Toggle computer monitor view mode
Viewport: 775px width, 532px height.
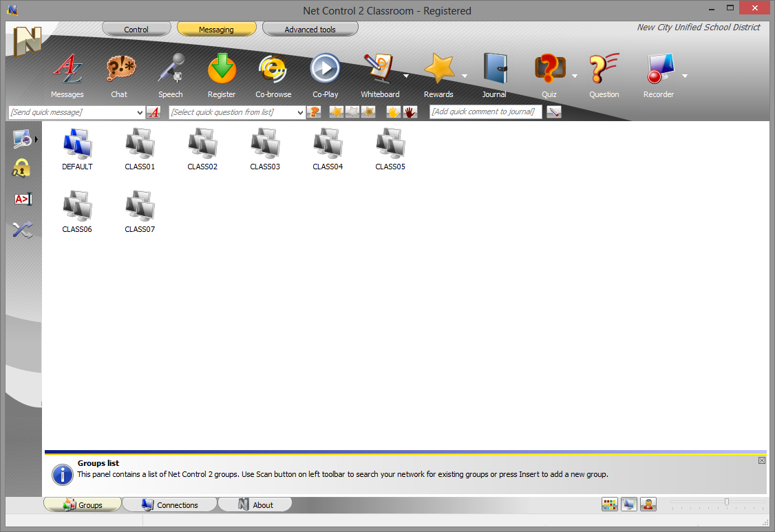point(628,504)
